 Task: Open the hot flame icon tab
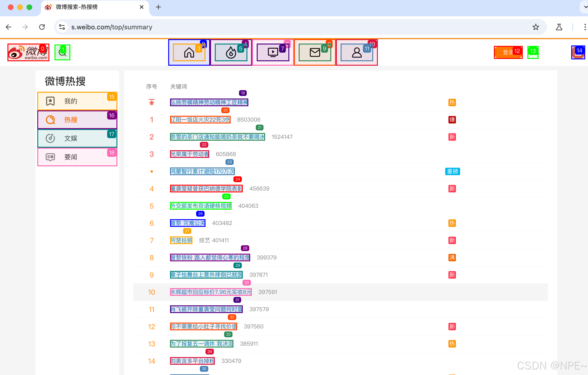click(231, 52)
